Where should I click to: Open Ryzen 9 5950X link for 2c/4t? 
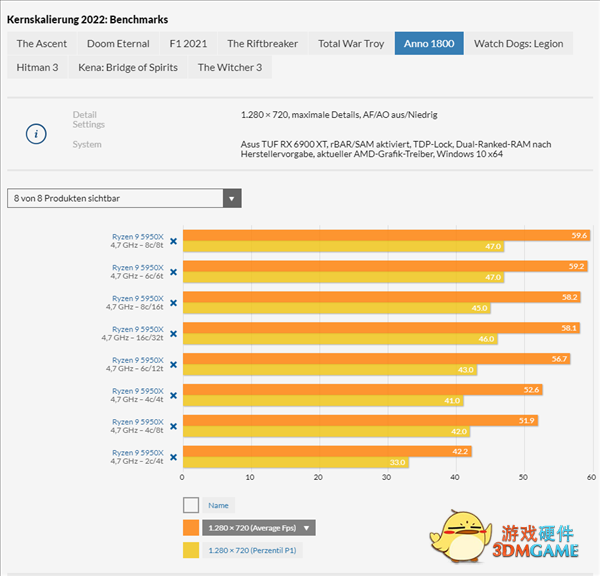click(138, 453)
